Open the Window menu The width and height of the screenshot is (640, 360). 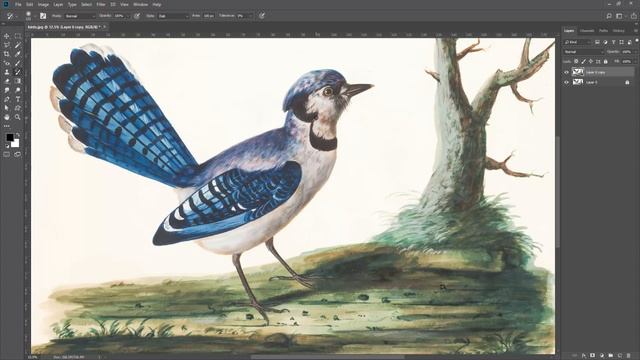tap(141, 4)
